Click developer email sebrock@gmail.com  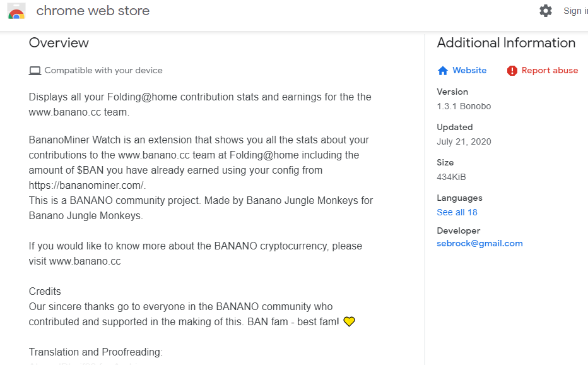pyautogui.click(x=479, y=243)
